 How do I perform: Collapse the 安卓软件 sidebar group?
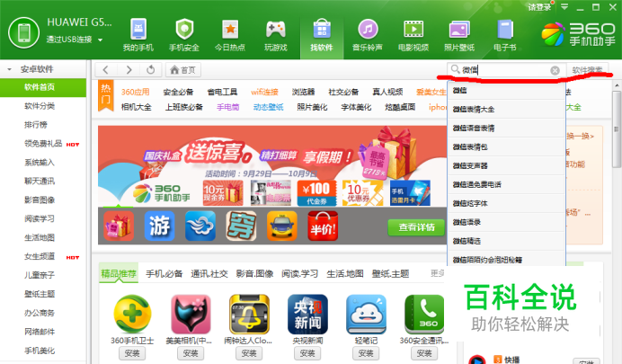pyautogui.click(x=10, y=69)
